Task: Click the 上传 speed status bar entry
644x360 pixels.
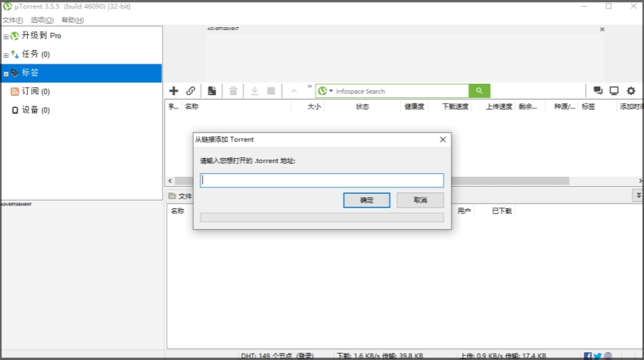Action: pyautogui.click(x=503, y=356)
